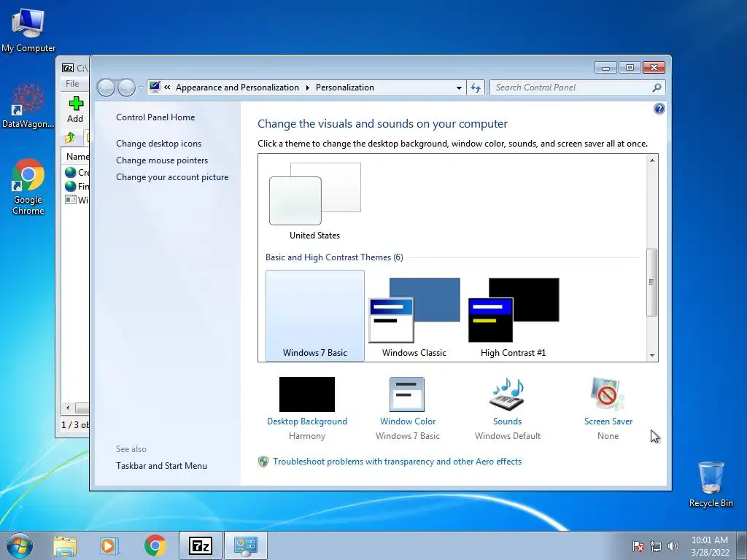Click the Personalization taskbar button
This screenshot has width=747, height=560.
click(246, 545)
